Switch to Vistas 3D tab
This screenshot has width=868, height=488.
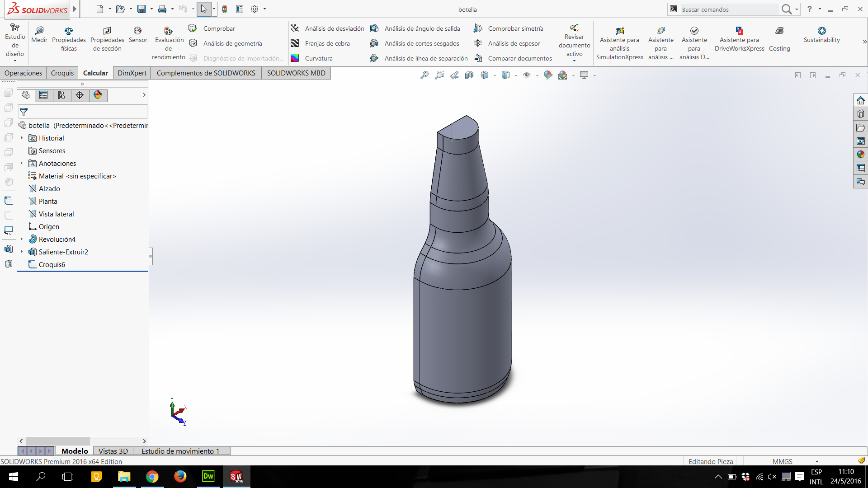coord(113,451)
